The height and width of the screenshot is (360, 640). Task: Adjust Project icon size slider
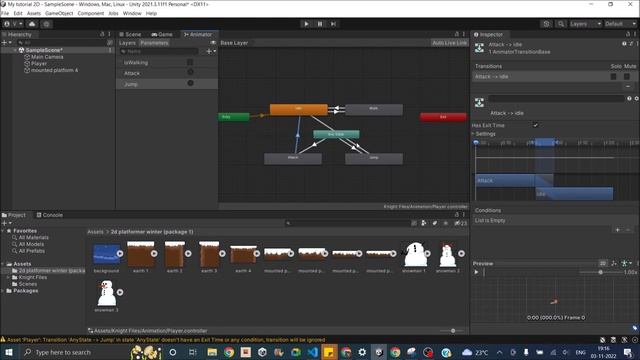tap(453, 331)
